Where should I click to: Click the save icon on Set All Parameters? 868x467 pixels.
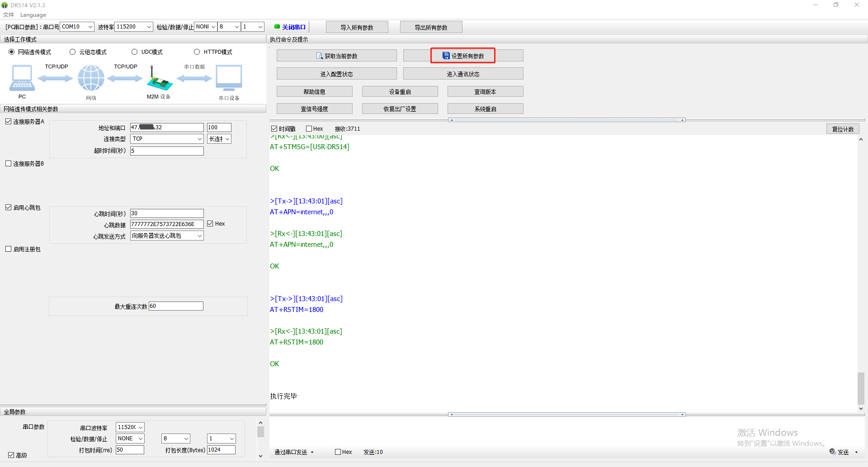click(x=446, y=56)
